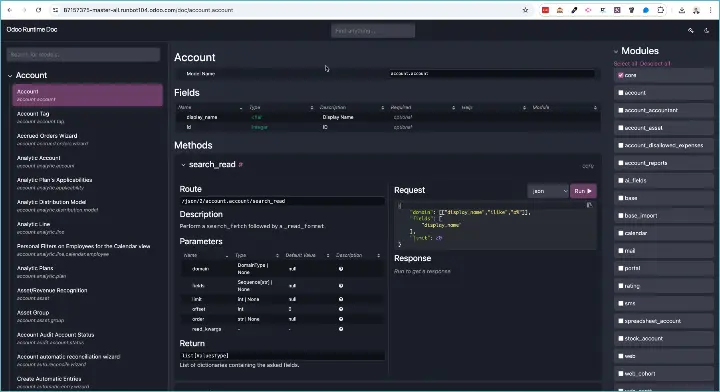
Task: Select the Analytic Line model
Action: click(87, 228)
